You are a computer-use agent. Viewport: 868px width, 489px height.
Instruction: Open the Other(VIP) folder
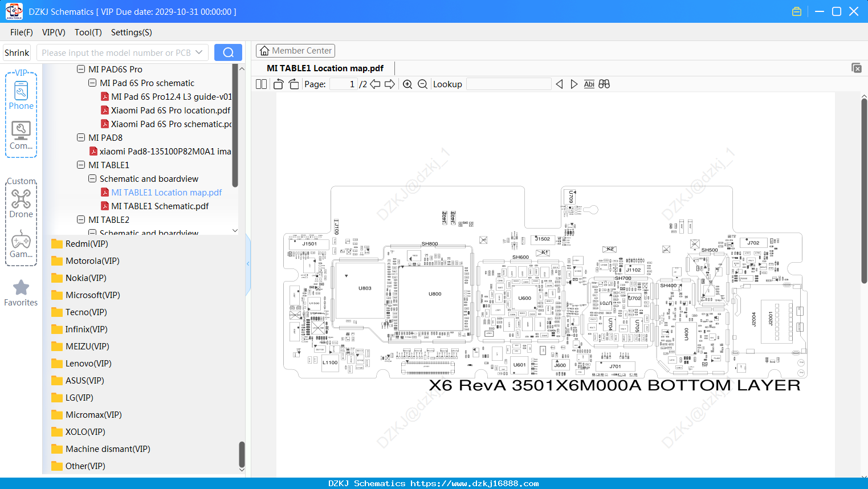pos(79,466)
